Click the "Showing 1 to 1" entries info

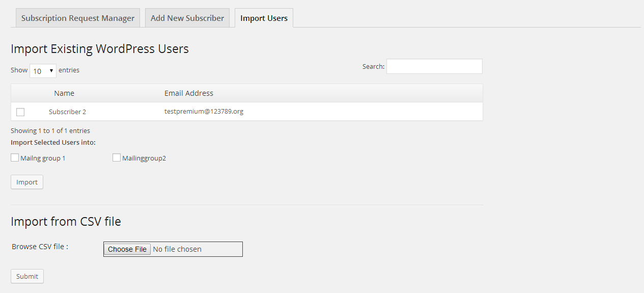coord(50,131)
